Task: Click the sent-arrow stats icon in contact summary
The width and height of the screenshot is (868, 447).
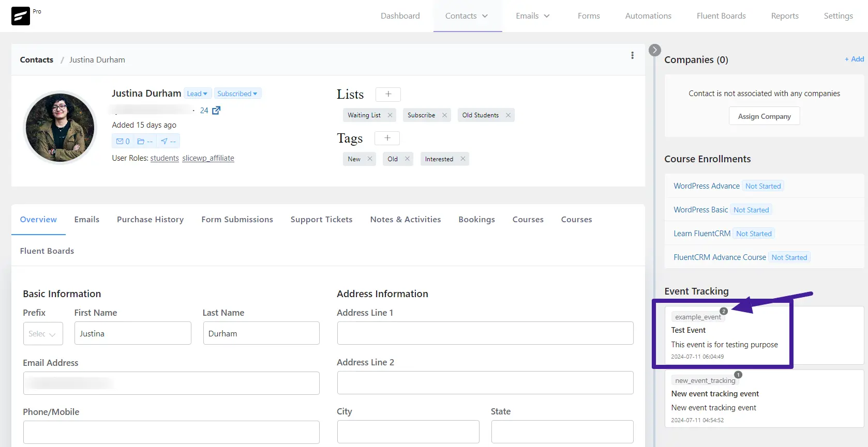Action: point(168,141)
